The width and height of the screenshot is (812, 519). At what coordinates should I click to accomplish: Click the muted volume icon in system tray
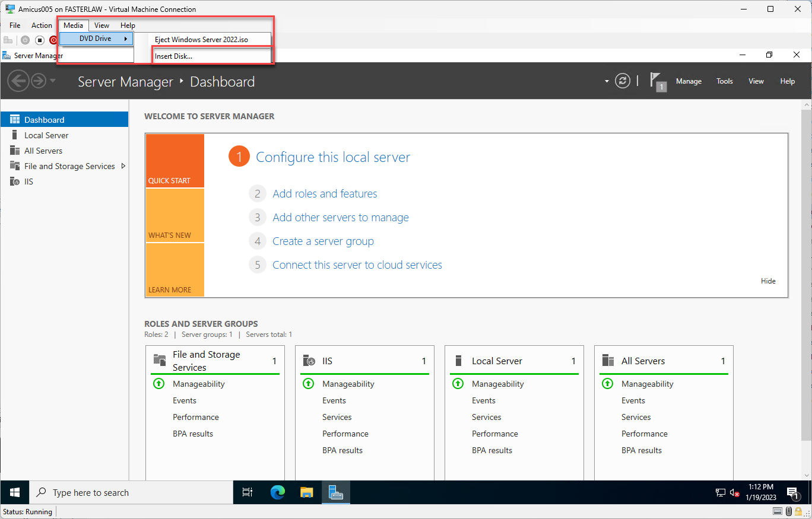click(x=734, y=492)
